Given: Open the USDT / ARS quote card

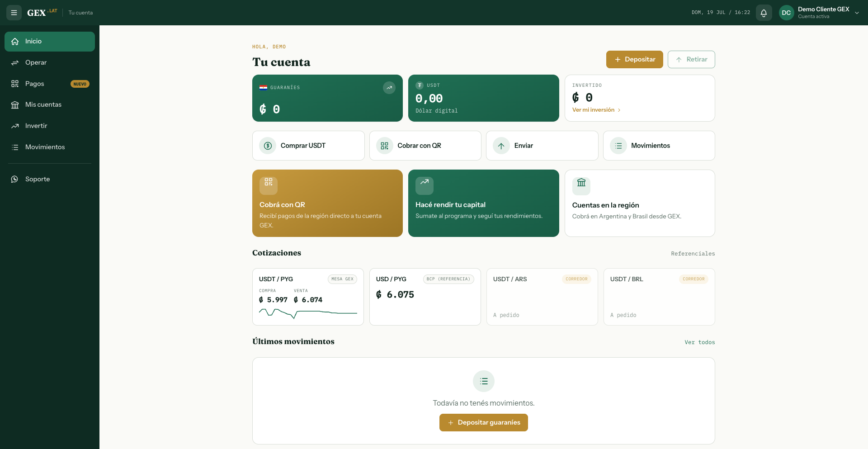Looking at the screenshot, I should coord(542,297).
